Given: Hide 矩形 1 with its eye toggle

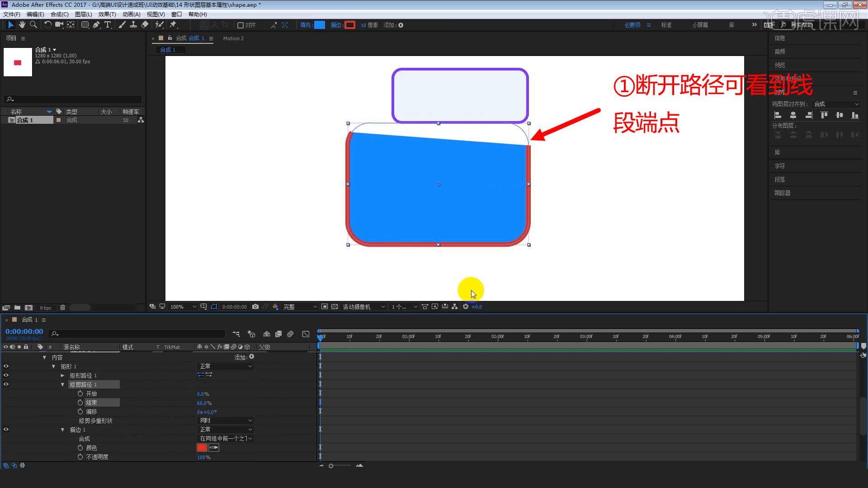Looking at the screenshot, I should click(x=6, y=366).
